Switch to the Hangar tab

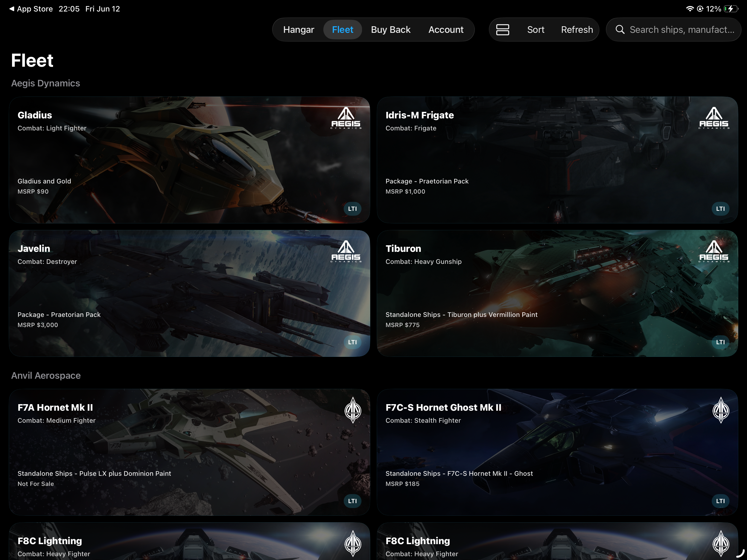tap(299, 30)
